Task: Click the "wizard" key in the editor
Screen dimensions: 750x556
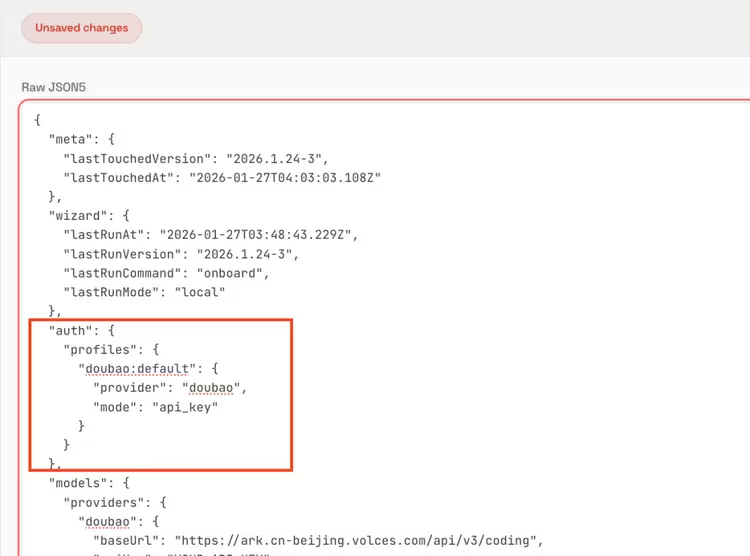Action: click(77, 215)
